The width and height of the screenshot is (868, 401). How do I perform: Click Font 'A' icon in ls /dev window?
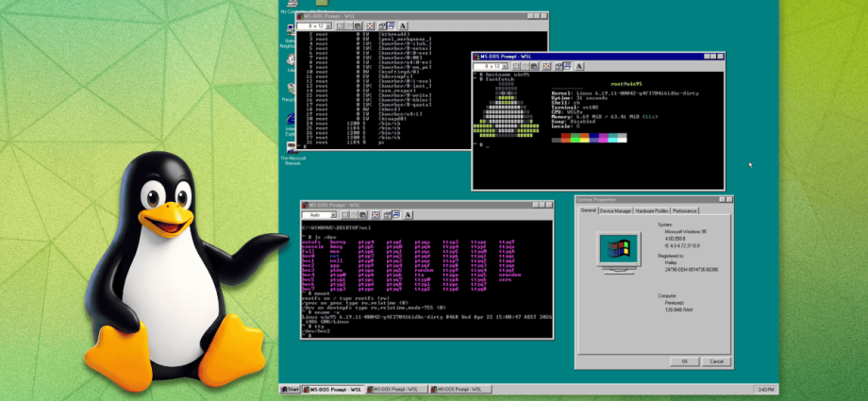(408, 215)
